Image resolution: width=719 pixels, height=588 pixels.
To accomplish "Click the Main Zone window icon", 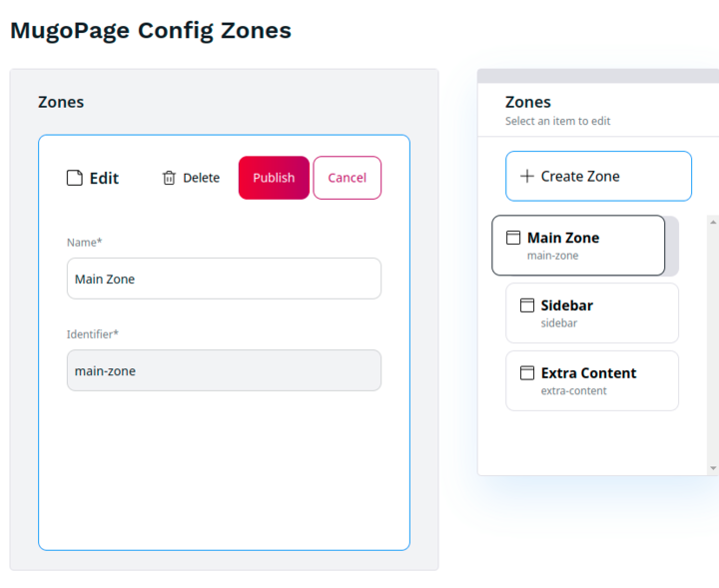I will [x=513, y=238].
